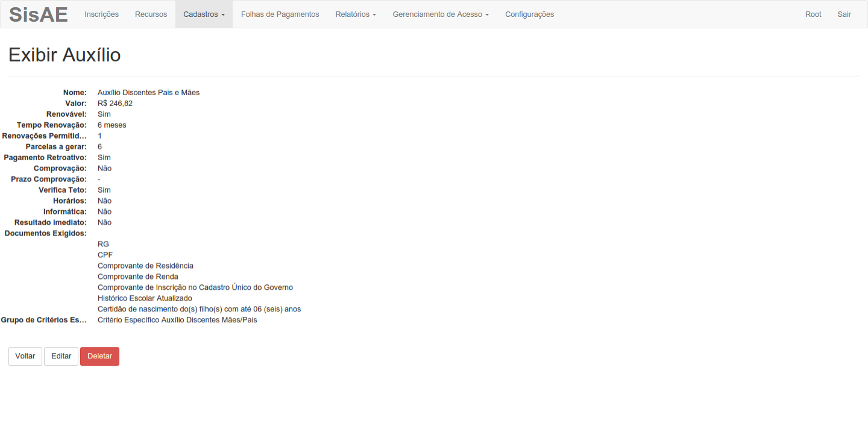868x447 pixels.
Task: Select Histórico Escolar Atualizado entry
Action: point(145,299)
